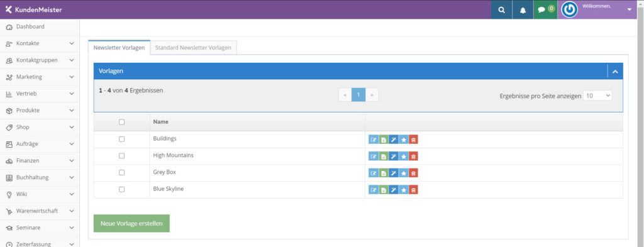Click magic wand icon for High Mountains

[394, 156]
